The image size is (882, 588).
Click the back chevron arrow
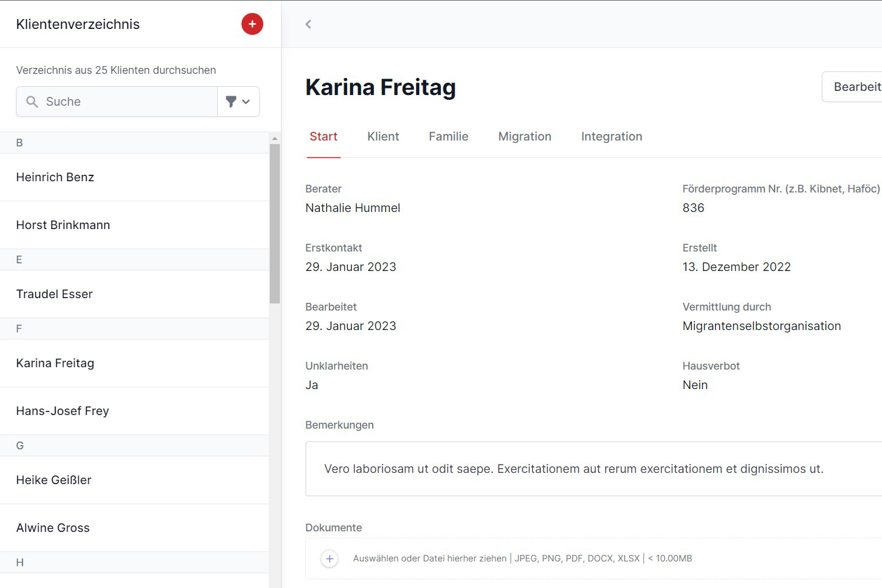308,24
